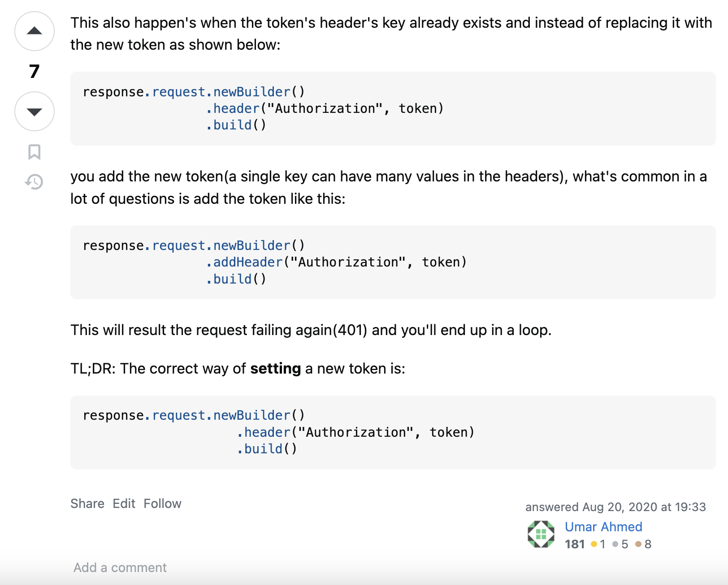This screenshot has height=585, width=728.
Task: Upvote this answer
Action: click(34, 30)
